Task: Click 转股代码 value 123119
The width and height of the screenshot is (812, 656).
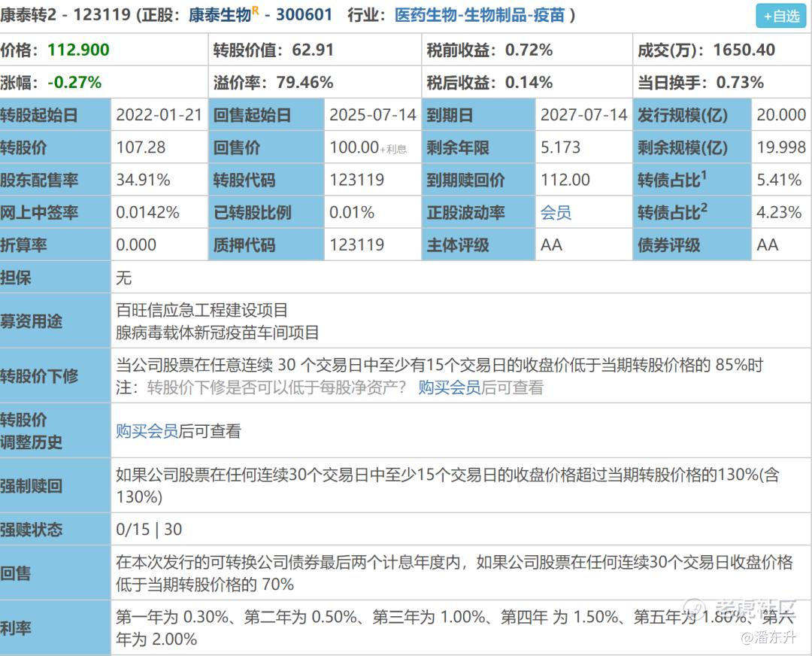Action: (x=357, y=180)
